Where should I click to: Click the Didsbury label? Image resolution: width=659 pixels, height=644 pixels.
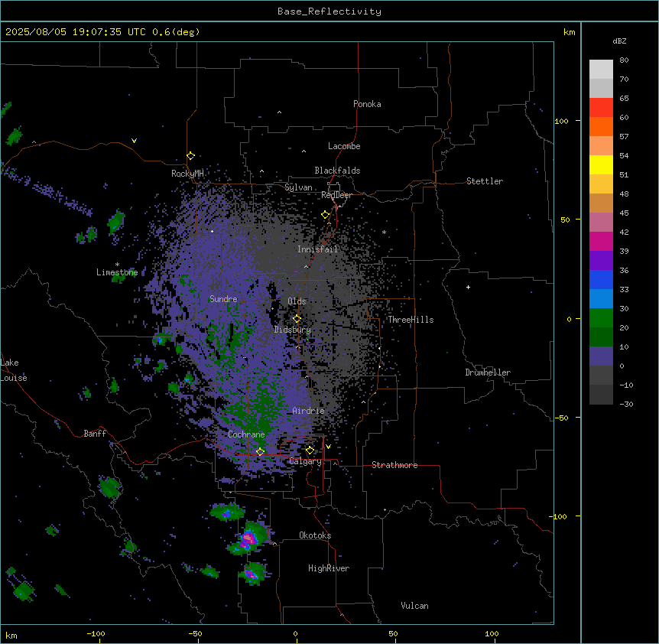[293, 330]
